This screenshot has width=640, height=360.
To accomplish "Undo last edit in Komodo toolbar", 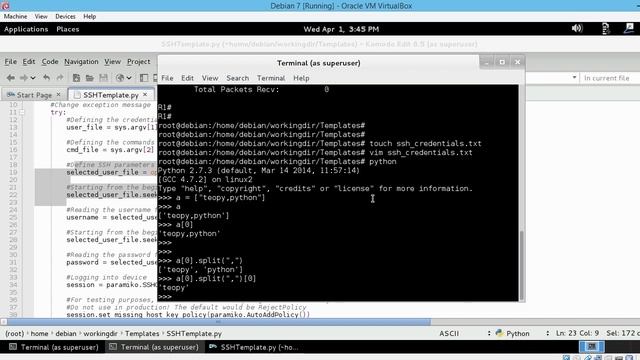I will [47, 78].
